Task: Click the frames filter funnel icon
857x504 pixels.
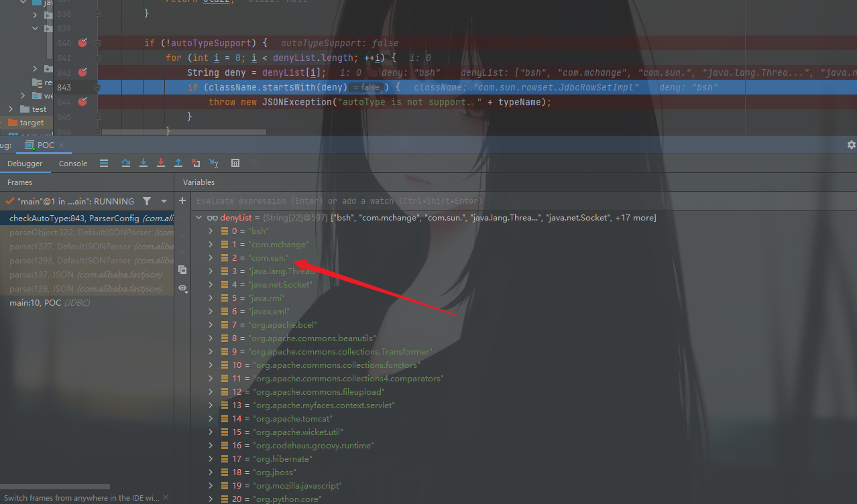Action: [147, 201]
